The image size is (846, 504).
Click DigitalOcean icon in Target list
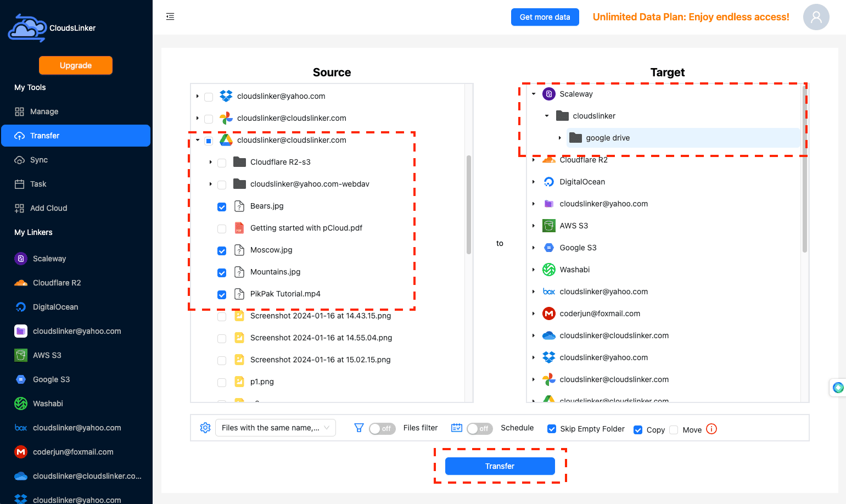[x=549, y=182]
